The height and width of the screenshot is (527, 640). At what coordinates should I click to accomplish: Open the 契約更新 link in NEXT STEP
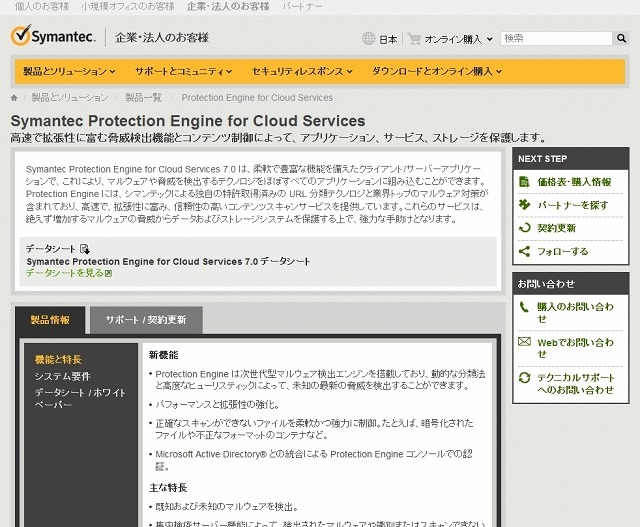pyautogui.click(x=556, y=228)
